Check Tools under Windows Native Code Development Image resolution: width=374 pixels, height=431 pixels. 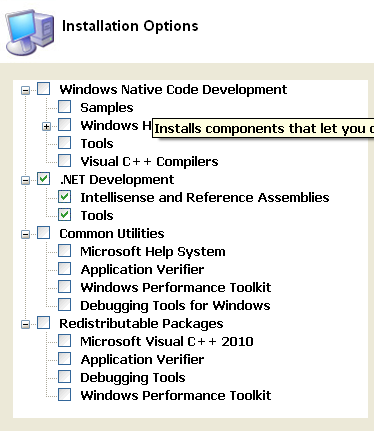[64, 143]
